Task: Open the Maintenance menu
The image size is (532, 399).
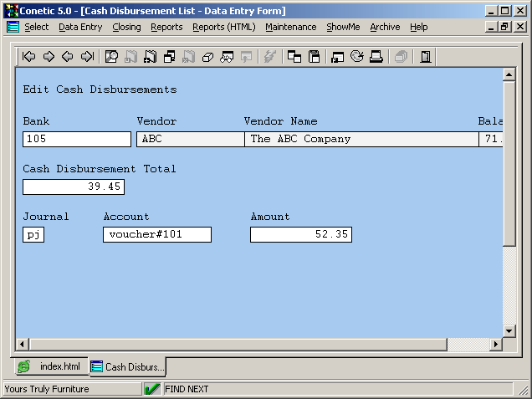Action: pos(290,27)
